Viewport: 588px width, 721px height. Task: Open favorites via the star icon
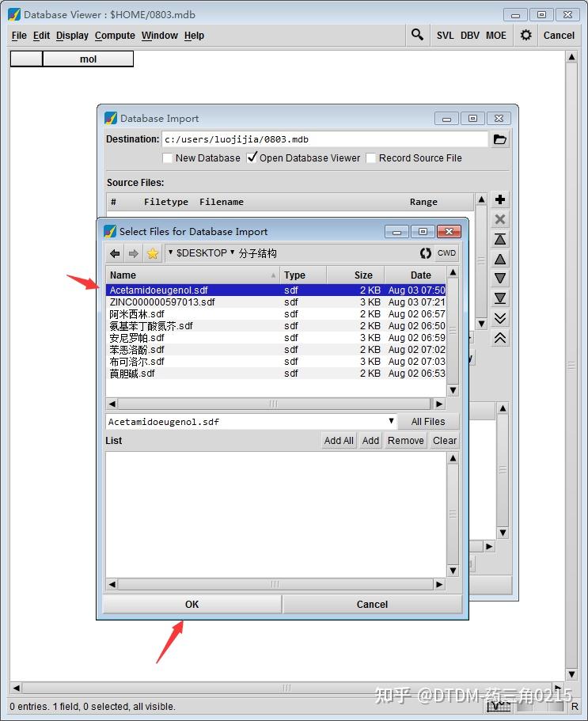click(153, 253)
